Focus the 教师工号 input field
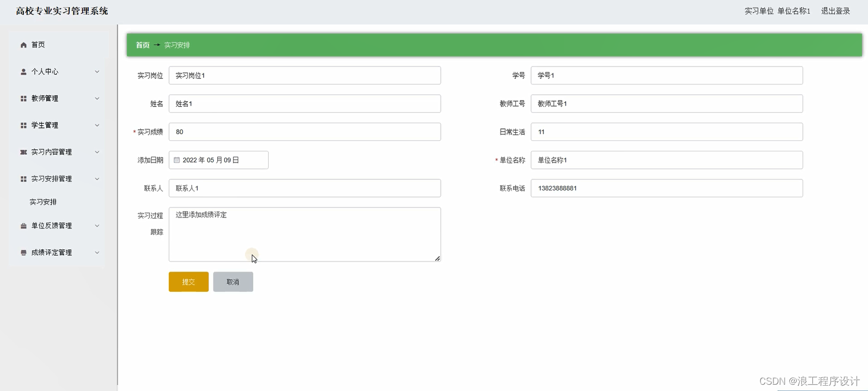Screen dimensions: 868x391 [x=666, y=104]
